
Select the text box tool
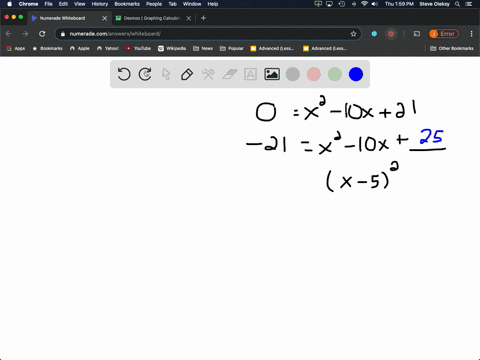[x=250, y=74]
